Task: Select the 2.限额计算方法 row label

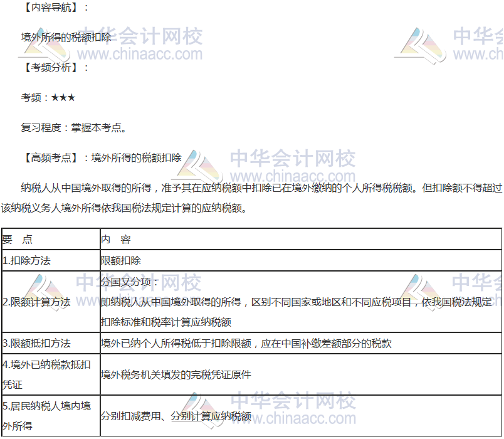Action: coord(36,302)
